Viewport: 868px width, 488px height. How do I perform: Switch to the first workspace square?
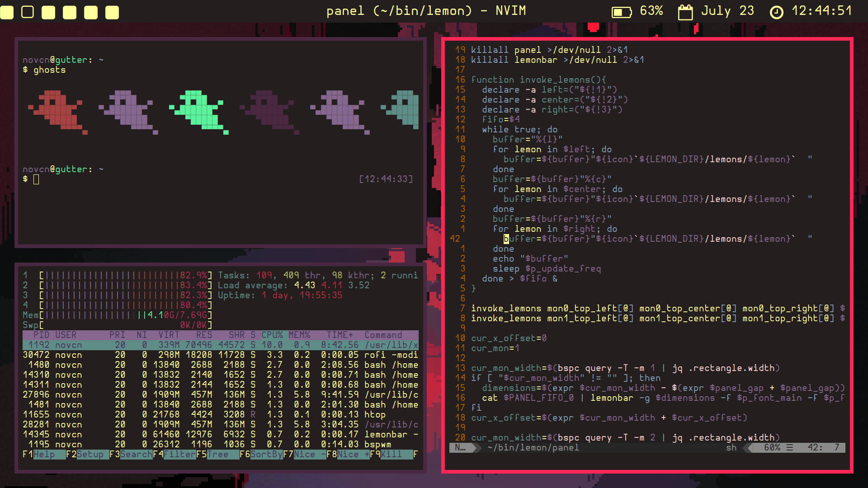7,12
